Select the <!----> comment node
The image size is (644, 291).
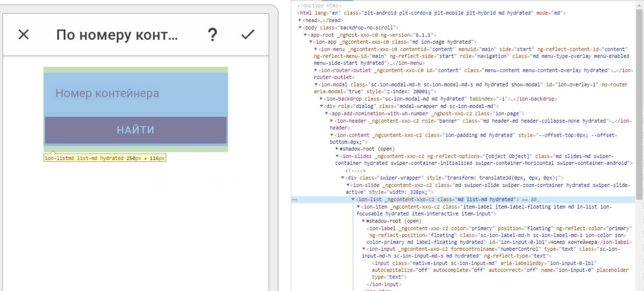pos(355,171)
